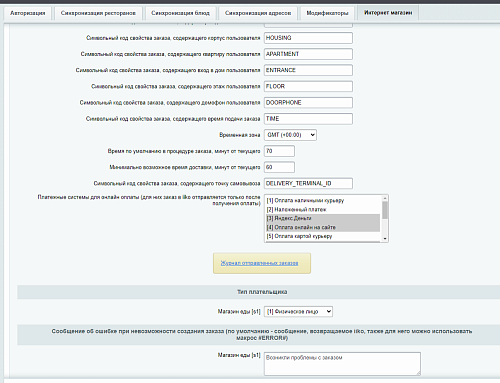This screenshot has height=383, width=500.
Task: Select '[4] Оплата онлайн на сайте' option
Action: (x=323, y=227)
